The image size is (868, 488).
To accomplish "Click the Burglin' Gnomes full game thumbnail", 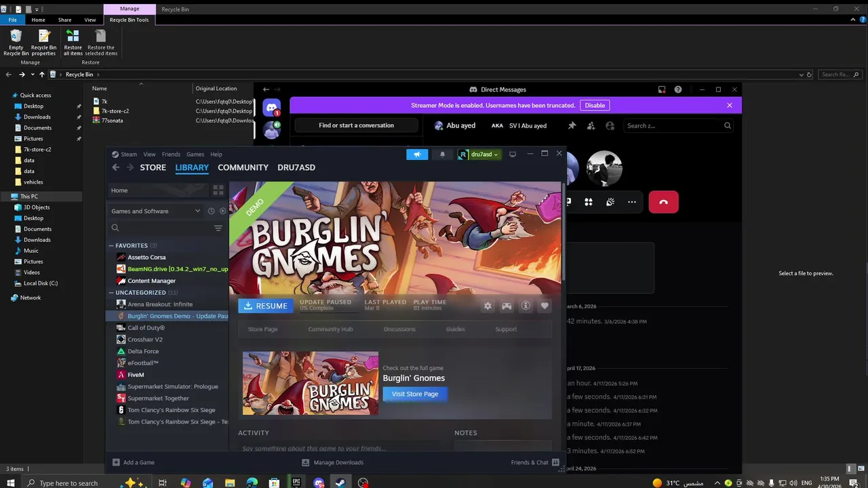I will coord(311,383).
